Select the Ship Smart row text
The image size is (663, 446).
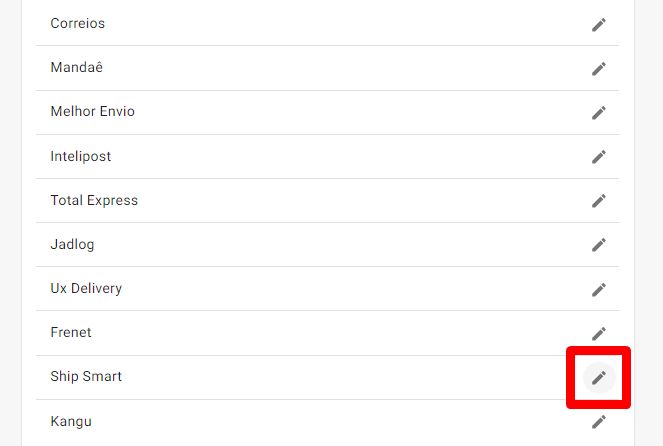tap(86, 376)
